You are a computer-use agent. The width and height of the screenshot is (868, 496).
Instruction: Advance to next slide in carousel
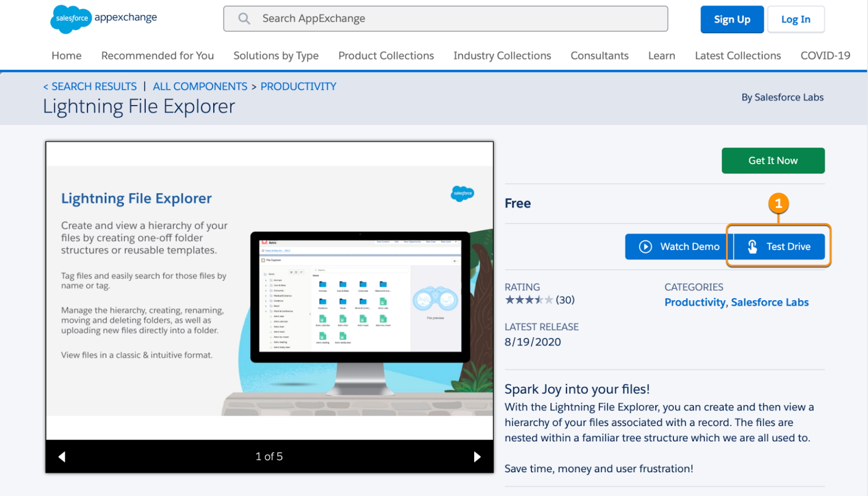[x=477, y=457]
